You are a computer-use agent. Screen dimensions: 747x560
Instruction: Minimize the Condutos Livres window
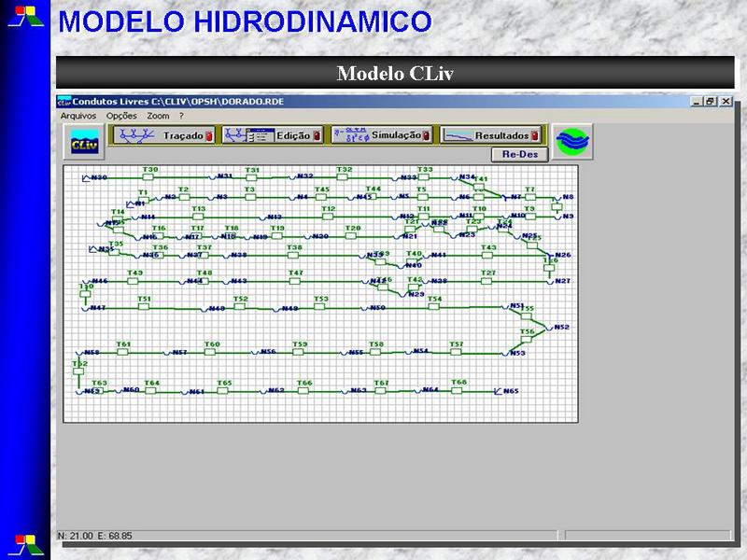click(x=697, y=102)
